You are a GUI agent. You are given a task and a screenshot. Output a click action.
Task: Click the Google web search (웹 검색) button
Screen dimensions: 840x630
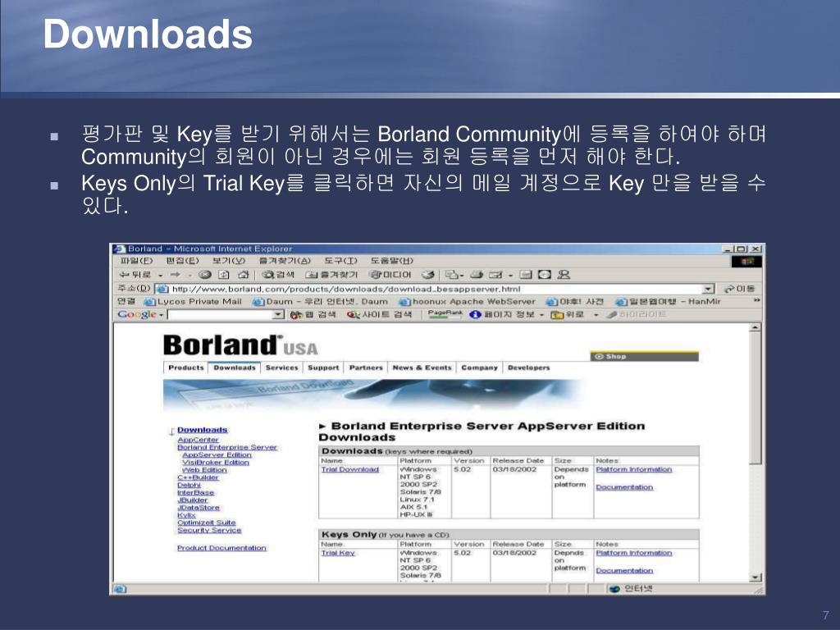[313, 314]
